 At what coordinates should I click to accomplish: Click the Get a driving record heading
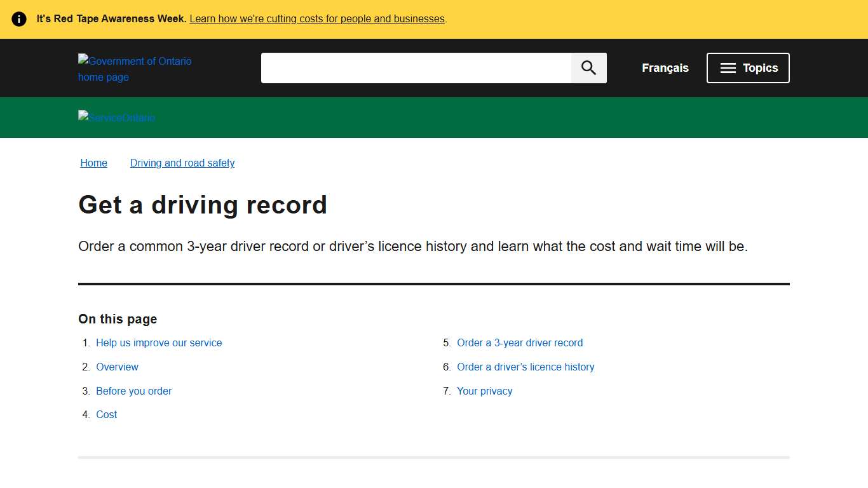click(203, 205)
